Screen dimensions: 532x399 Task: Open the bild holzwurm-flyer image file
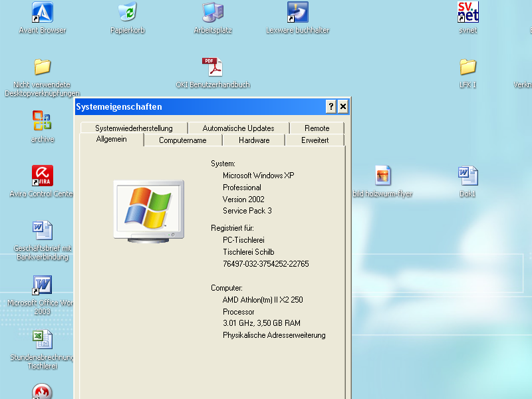[383, 181]
